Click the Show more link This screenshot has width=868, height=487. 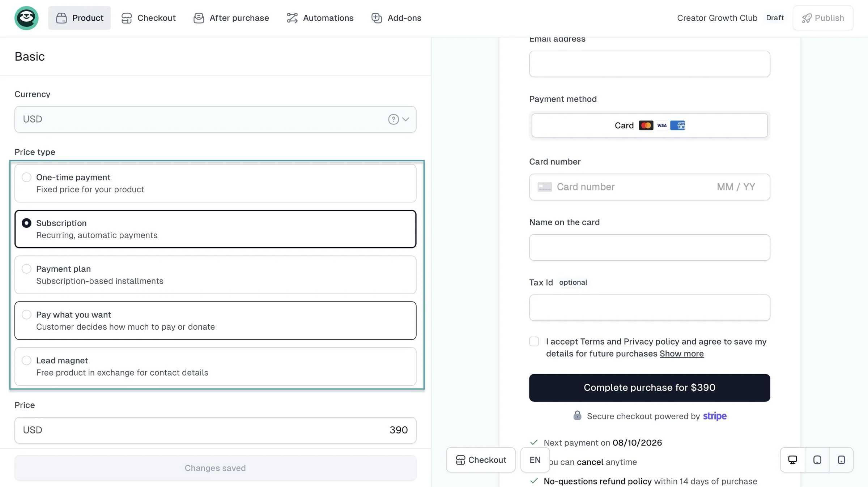pyautogui.click(x=681, y=354)
